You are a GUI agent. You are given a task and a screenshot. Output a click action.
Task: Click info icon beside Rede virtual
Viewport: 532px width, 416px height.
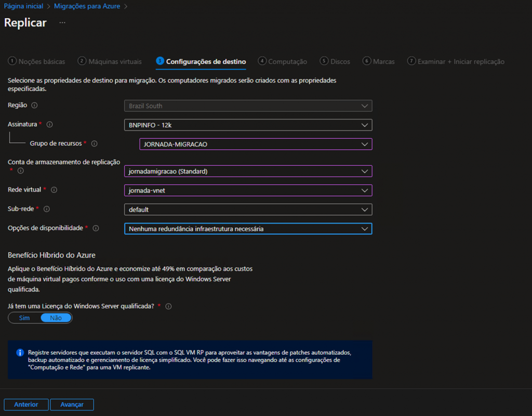(x=54, y=190)
